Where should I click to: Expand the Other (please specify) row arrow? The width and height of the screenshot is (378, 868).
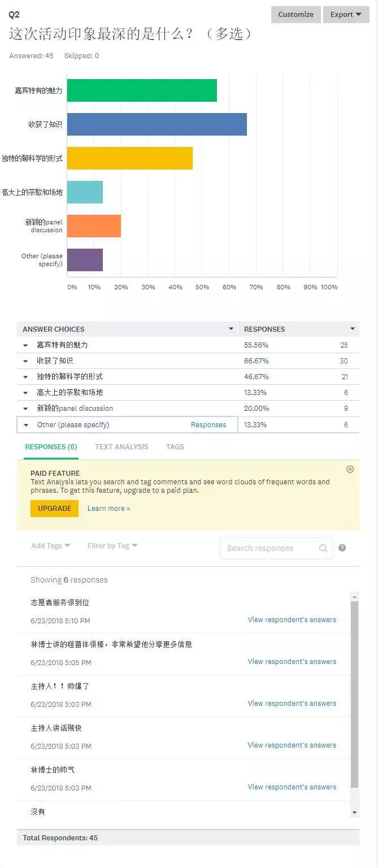click(25, 424)
